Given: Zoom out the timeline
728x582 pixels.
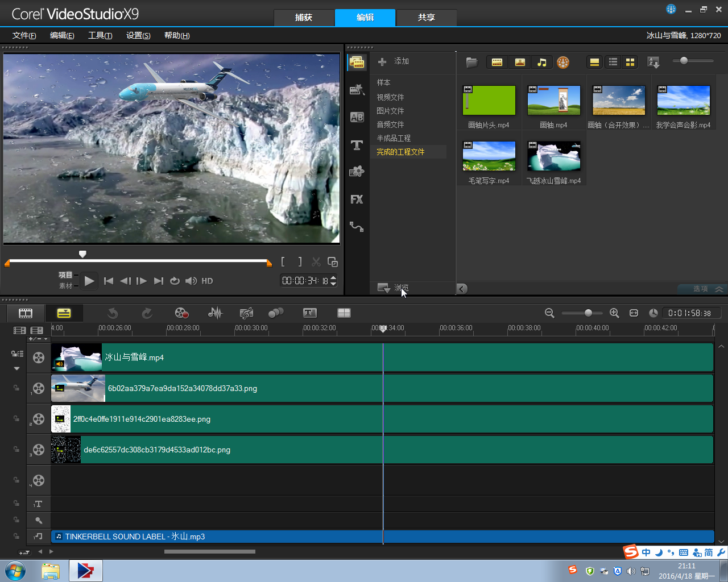Looking at the screenshot, I should click(549, 313).
